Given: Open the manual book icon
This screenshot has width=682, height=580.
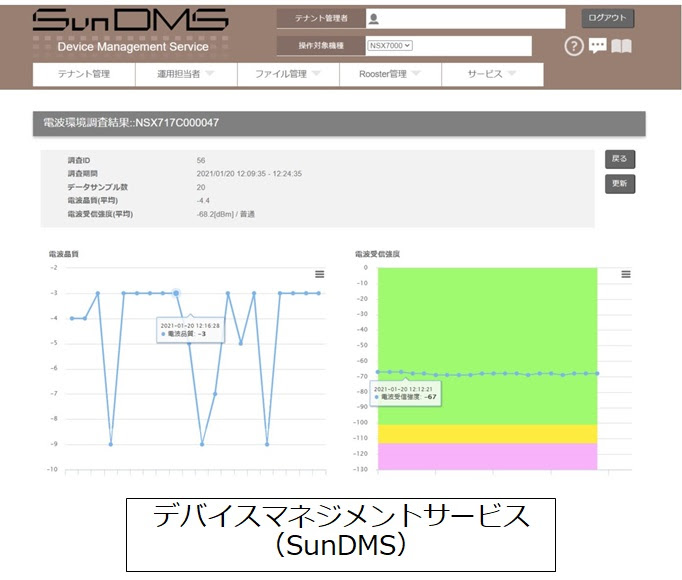Looking at the screenshot, I should pyautogui.click(x=621, y=46).
